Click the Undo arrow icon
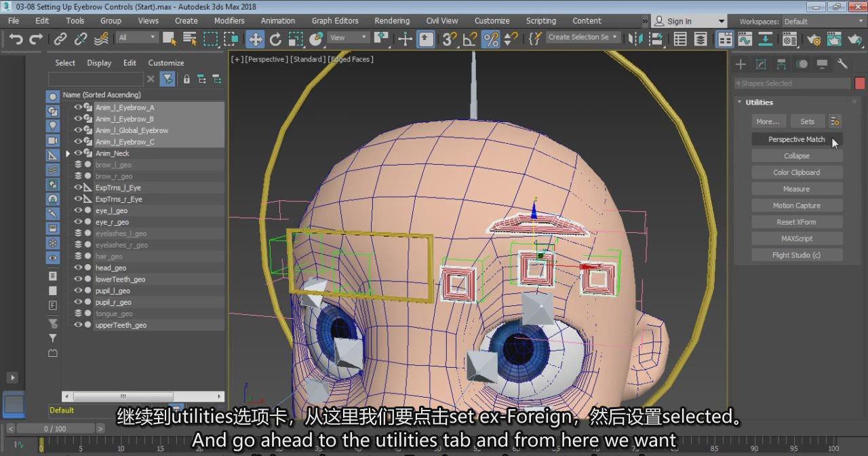Image resolution: width=868 pixels, height=456 pixels. (x=16, y=39)
